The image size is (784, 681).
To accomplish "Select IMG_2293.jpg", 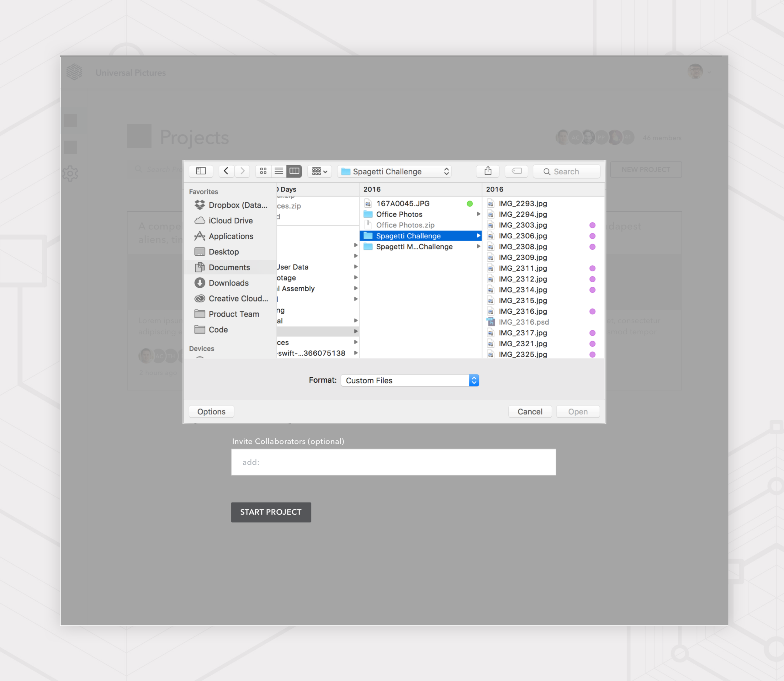I will pyautogui.click(x=543, y=203).
